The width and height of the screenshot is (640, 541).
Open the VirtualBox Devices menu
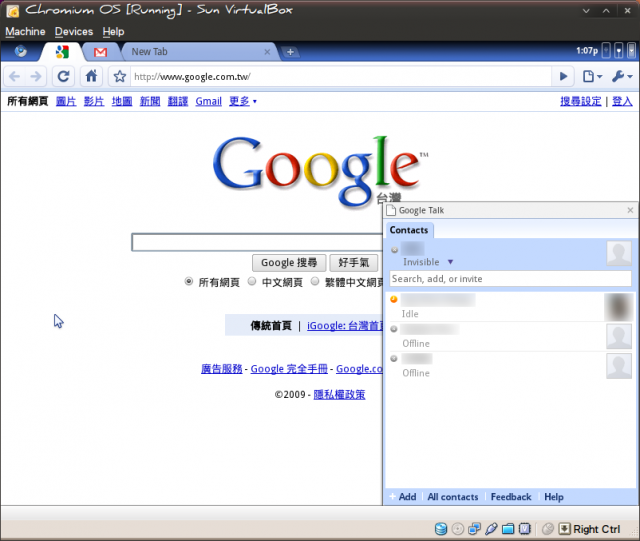[x=74, y=31]
